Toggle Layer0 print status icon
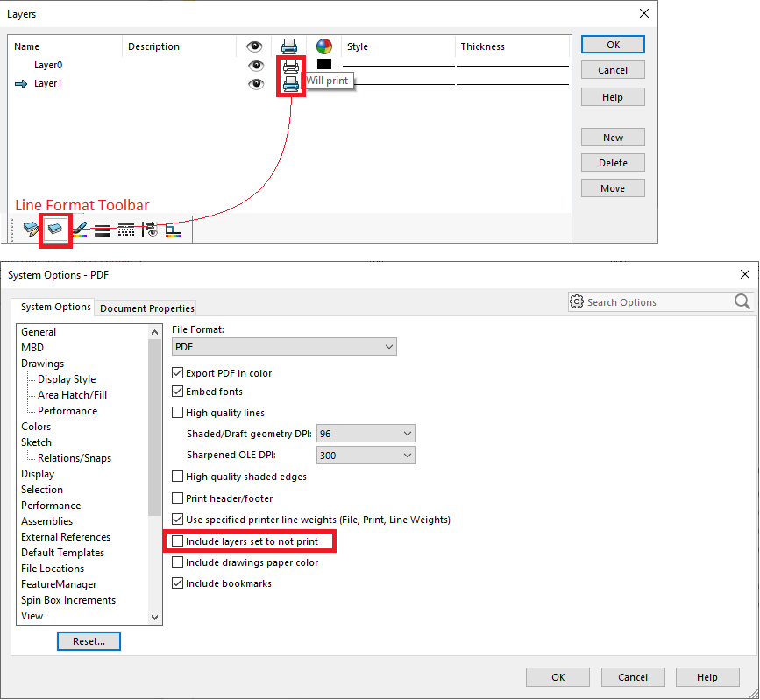The image size is (760, 700). (291, 66)
